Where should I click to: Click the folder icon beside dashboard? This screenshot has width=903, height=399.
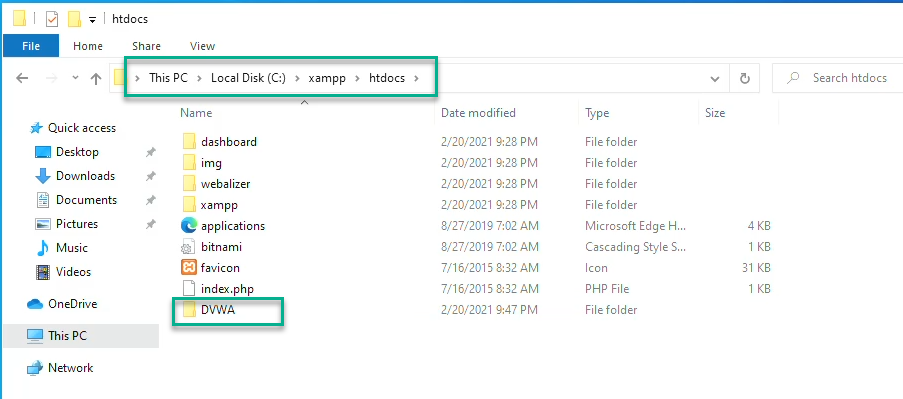(x=189, y=142)
